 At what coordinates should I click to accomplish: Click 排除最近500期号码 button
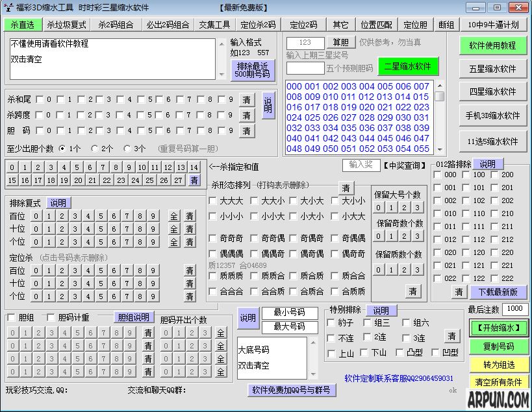coord(253,70)
